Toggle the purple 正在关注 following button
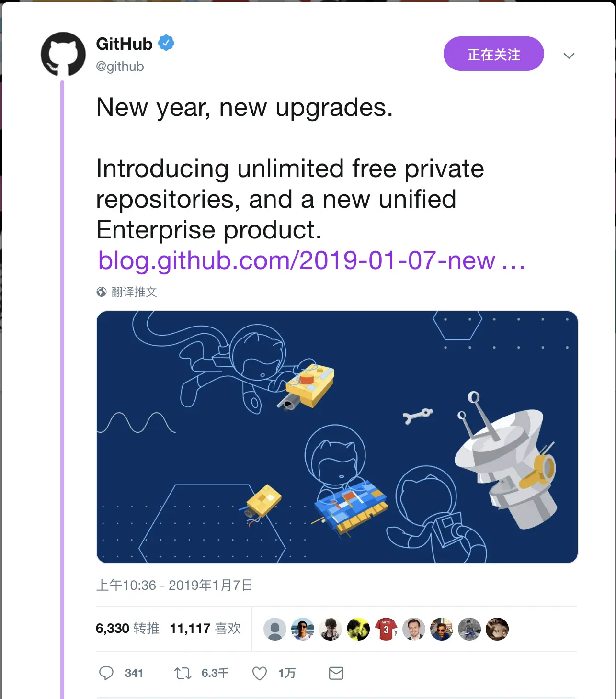 point(494,54)
